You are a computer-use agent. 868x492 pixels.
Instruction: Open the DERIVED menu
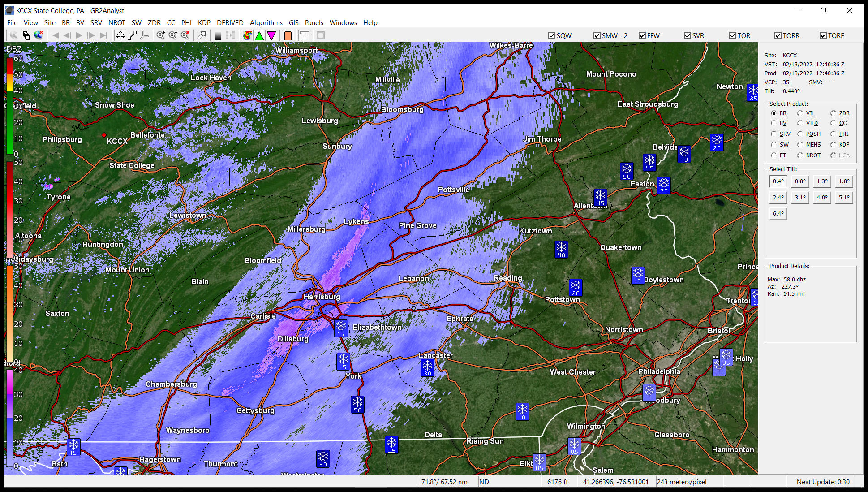click(x=230, y=23)
